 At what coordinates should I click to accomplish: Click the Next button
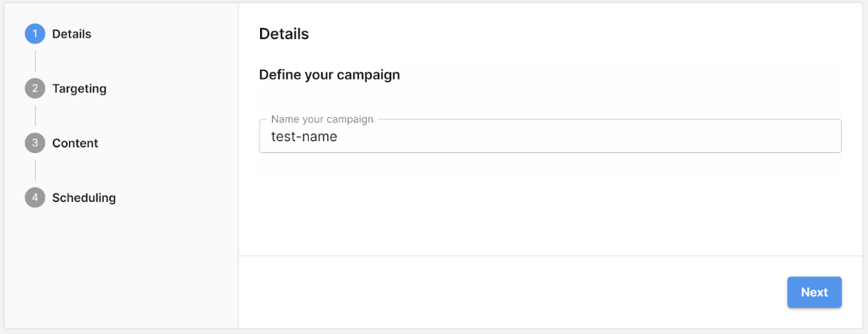tap(814, 292)
